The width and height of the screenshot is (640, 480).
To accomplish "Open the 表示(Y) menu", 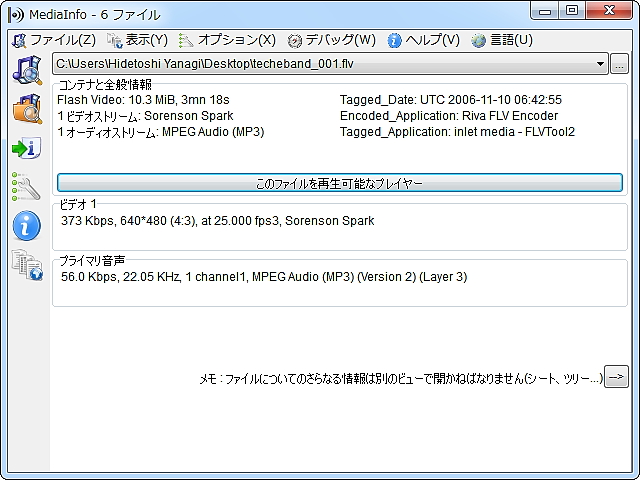I will [x=138, y=40].
